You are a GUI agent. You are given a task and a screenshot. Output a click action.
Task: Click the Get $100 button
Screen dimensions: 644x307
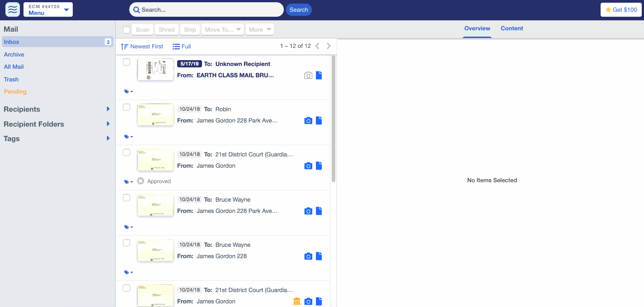point(621,9)
